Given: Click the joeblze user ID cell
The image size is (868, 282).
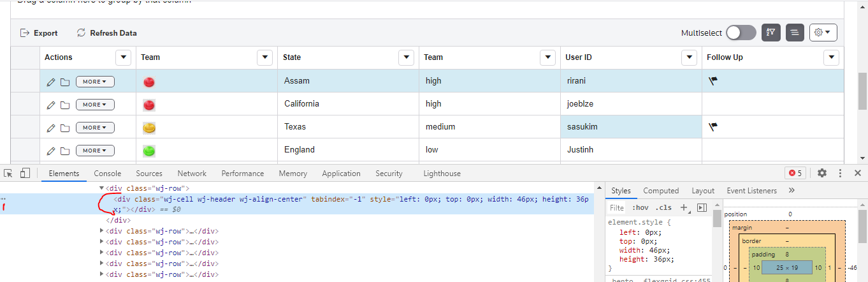Looking at the screenshot, I should pyautogui.click(x=632, y=104).
